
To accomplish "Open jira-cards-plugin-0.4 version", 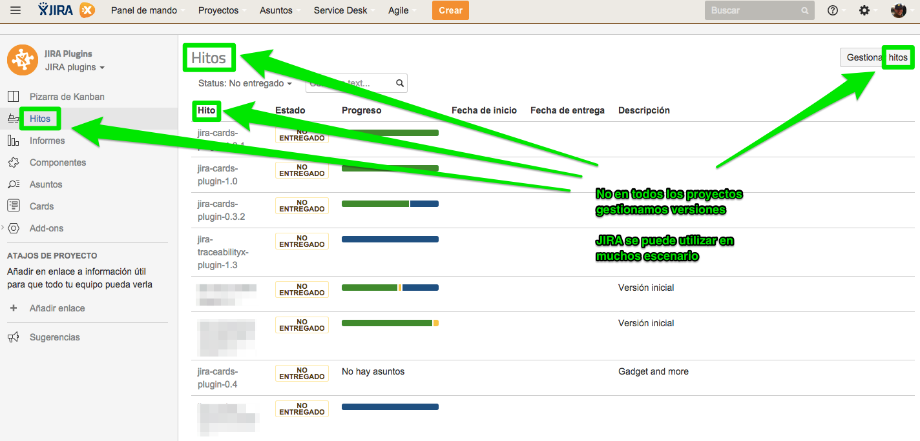I will tap(218, 378).
